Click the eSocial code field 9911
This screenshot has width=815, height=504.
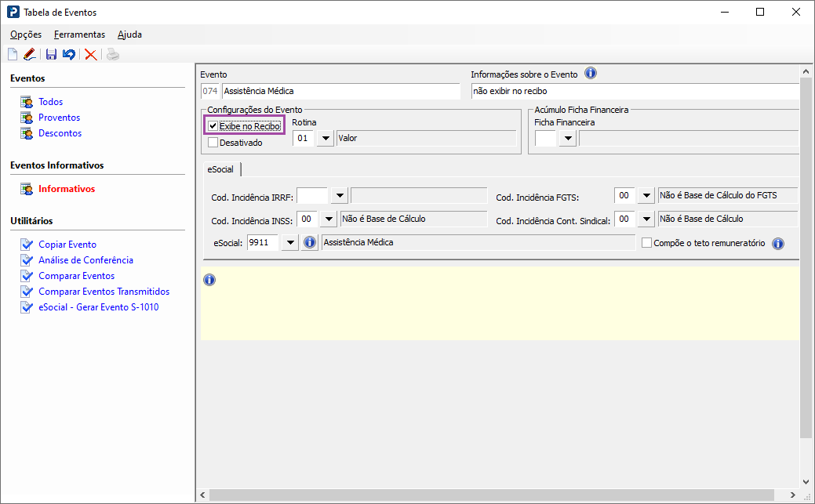263,243
